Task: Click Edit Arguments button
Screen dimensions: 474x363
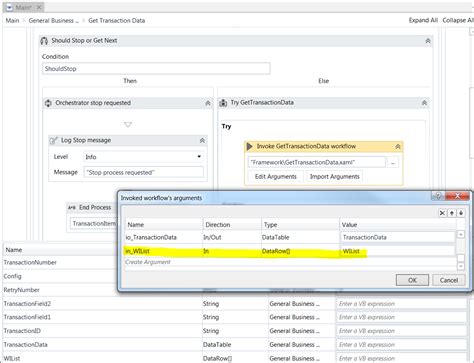Action: 275,177
